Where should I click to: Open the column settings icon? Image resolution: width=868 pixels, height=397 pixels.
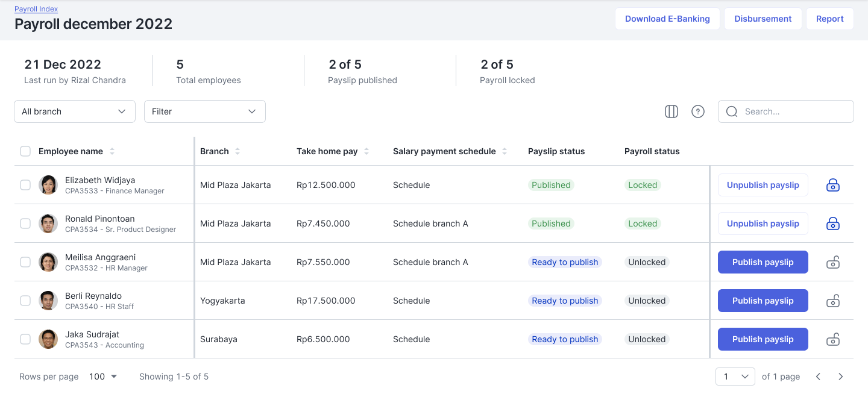click(671, 111)
